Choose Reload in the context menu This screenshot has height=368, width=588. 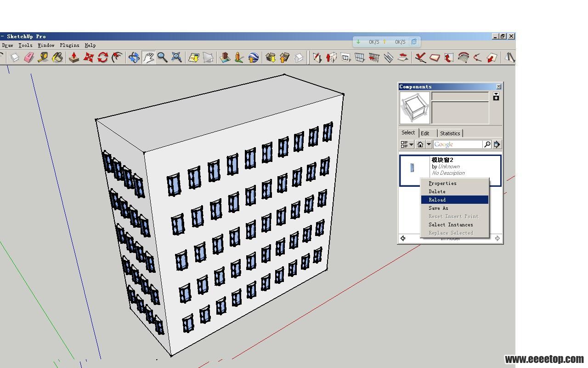pyautogui.click(x=455, y=200)
